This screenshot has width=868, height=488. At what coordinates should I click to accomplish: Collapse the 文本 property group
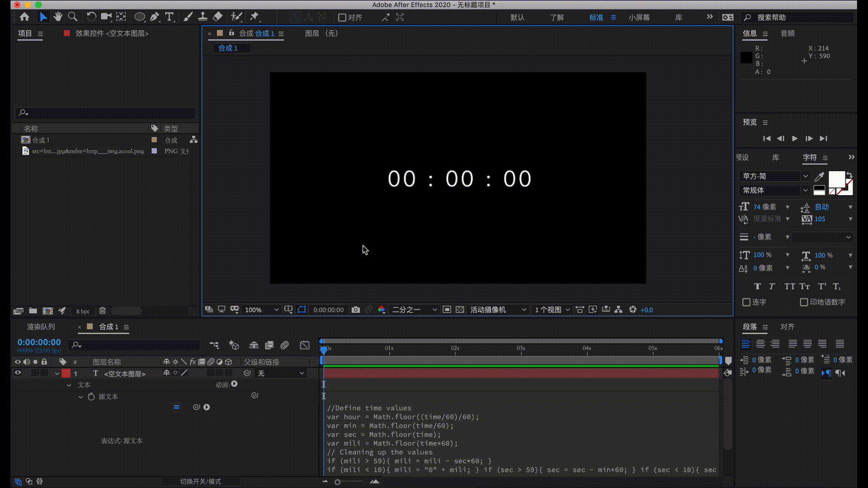pos(69,385)
